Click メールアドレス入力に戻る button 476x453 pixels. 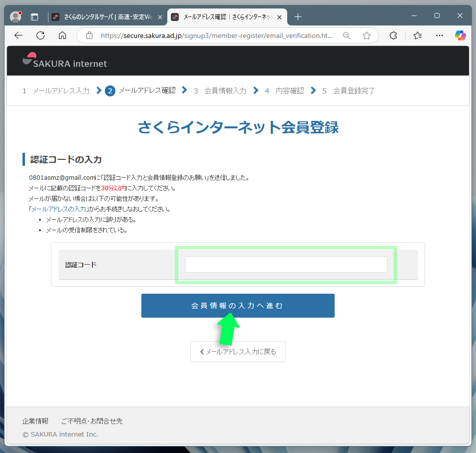point(238,352)
